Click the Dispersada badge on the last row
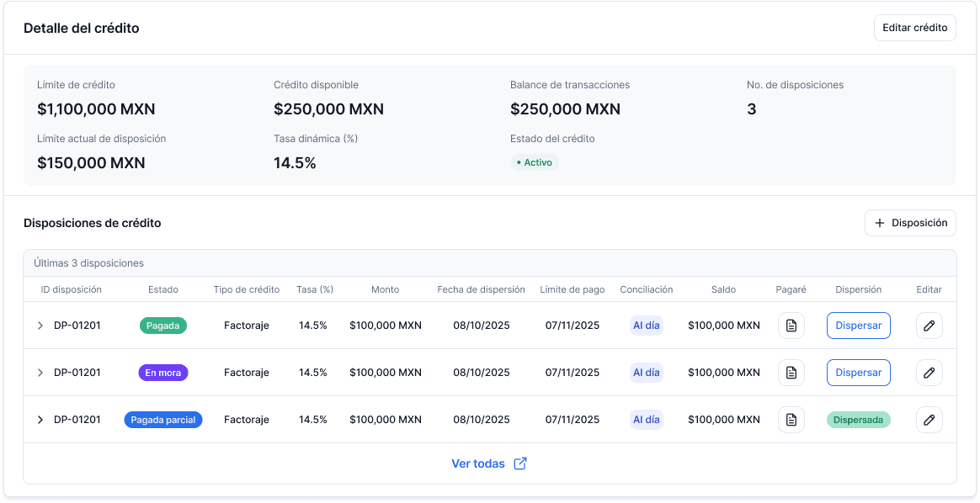980x503 pixels. pyautogui.click(x=858, y=420)
